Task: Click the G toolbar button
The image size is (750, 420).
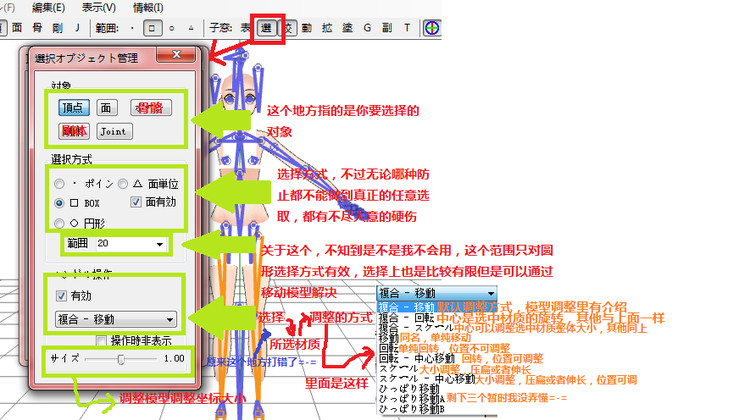Action: point(367,28)
